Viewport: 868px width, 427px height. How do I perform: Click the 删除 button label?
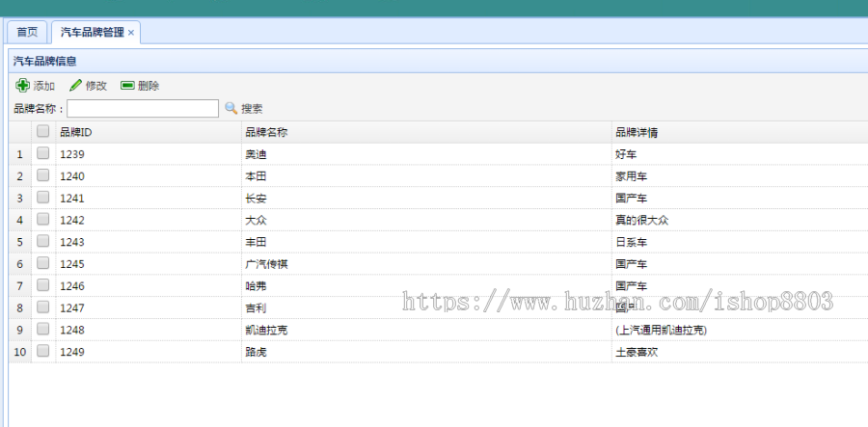149,86
